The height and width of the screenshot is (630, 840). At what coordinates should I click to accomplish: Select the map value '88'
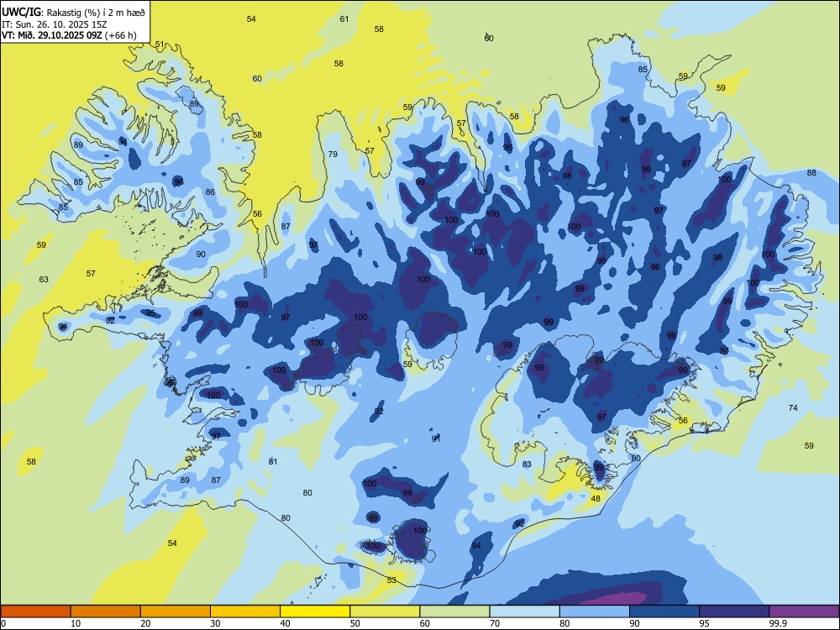(x=811, y=172)
